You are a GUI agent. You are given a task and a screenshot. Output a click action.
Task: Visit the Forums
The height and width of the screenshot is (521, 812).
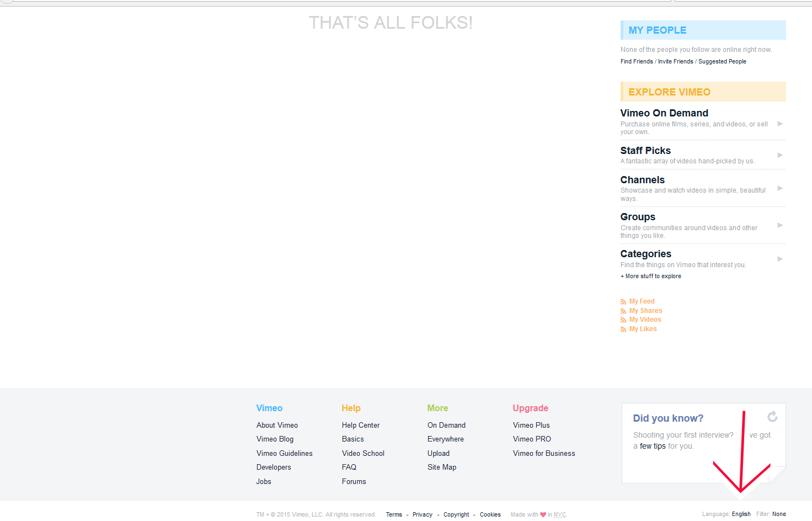(354, 481)
